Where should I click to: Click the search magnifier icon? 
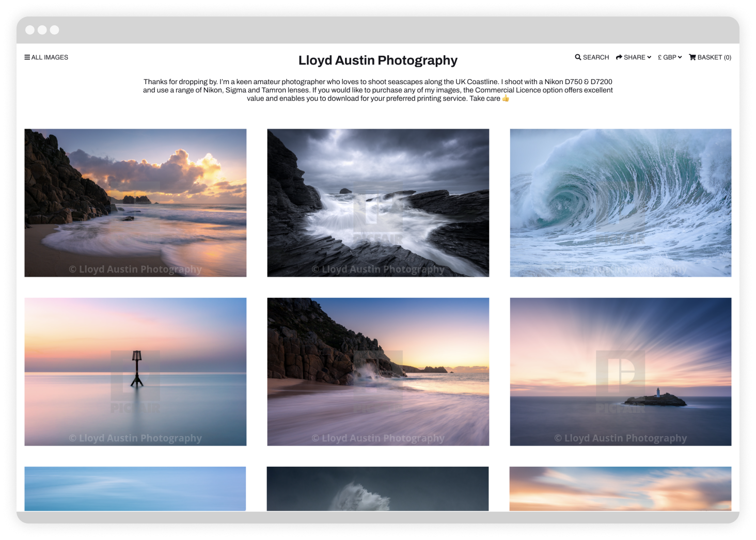pos(578,57)
